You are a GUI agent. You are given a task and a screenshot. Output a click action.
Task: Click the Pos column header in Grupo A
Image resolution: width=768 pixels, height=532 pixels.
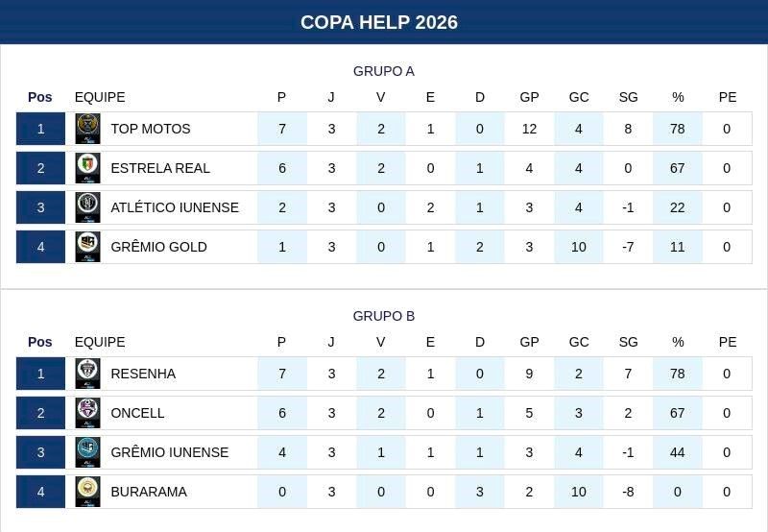[x=40, y=97]
